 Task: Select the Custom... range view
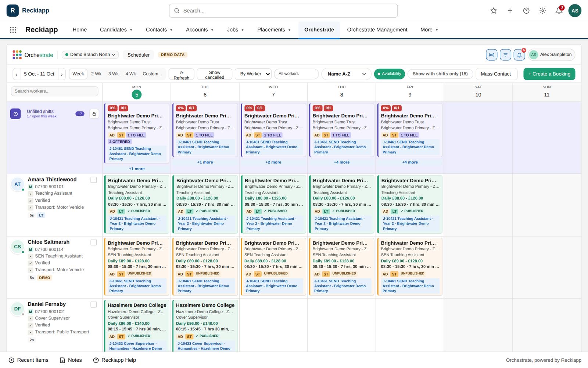pyautogui.click(x=152, y=74)
